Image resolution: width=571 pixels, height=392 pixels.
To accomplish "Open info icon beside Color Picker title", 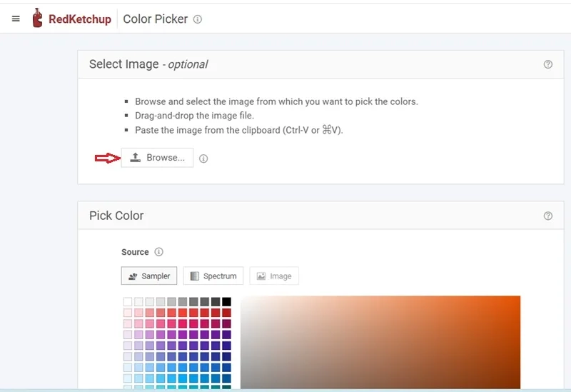I will pos(198,19).
